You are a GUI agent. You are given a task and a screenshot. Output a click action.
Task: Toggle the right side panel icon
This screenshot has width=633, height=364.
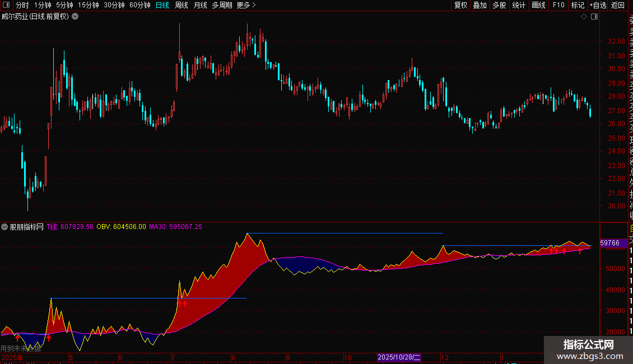point(594,17)
